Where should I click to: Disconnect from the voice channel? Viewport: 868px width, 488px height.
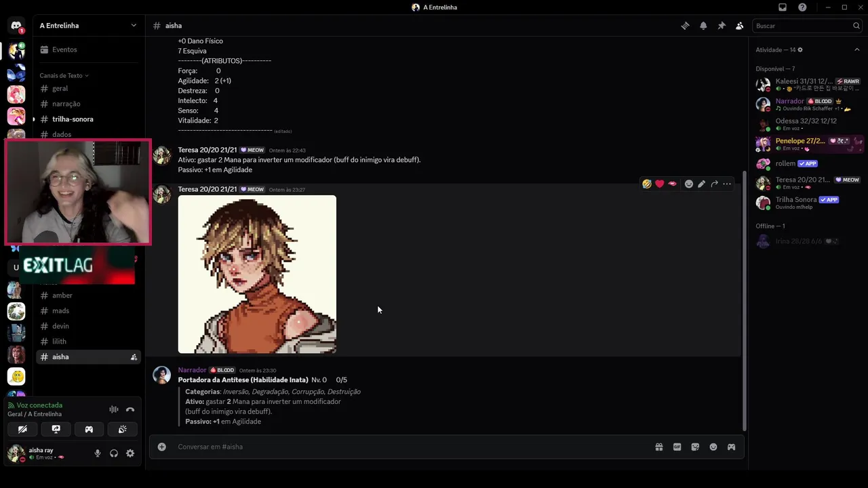130,409
